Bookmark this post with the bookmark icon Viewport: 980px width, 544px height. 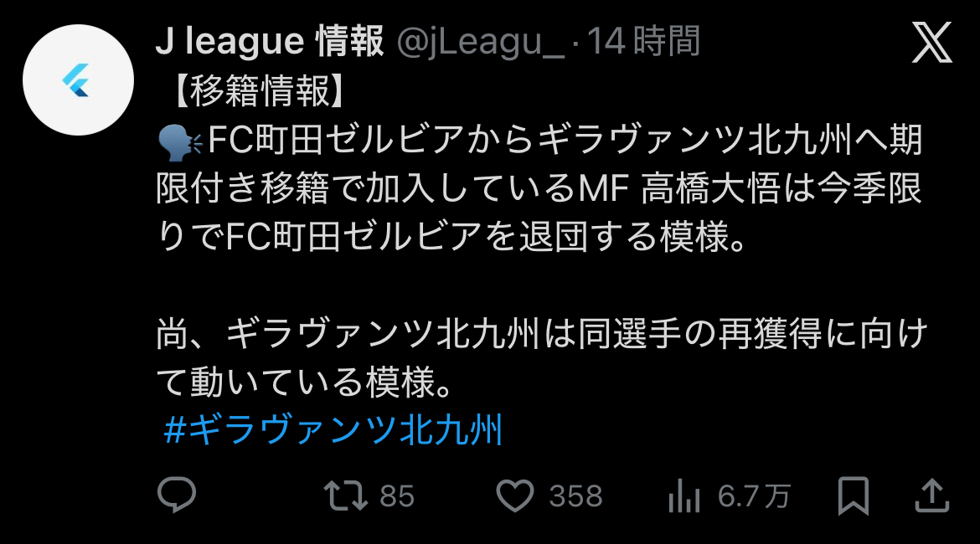[854, 495]
